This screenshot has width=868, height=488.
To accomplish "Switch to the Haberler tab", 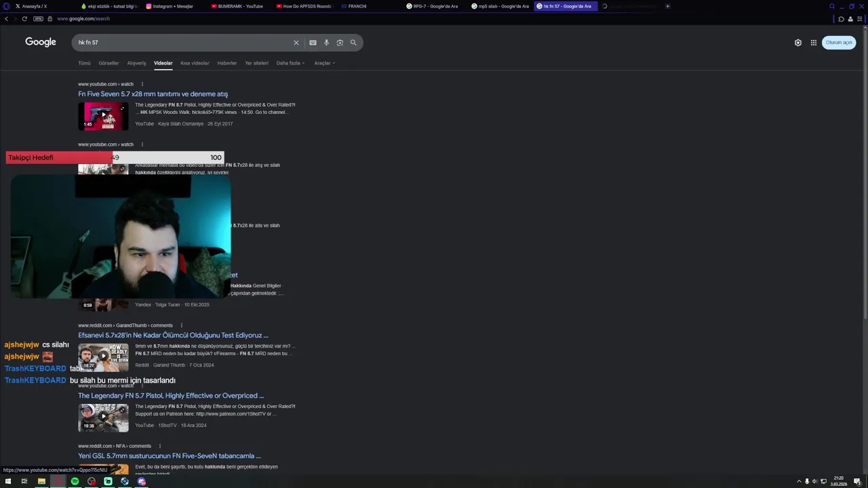I will [x=226, y=63].
